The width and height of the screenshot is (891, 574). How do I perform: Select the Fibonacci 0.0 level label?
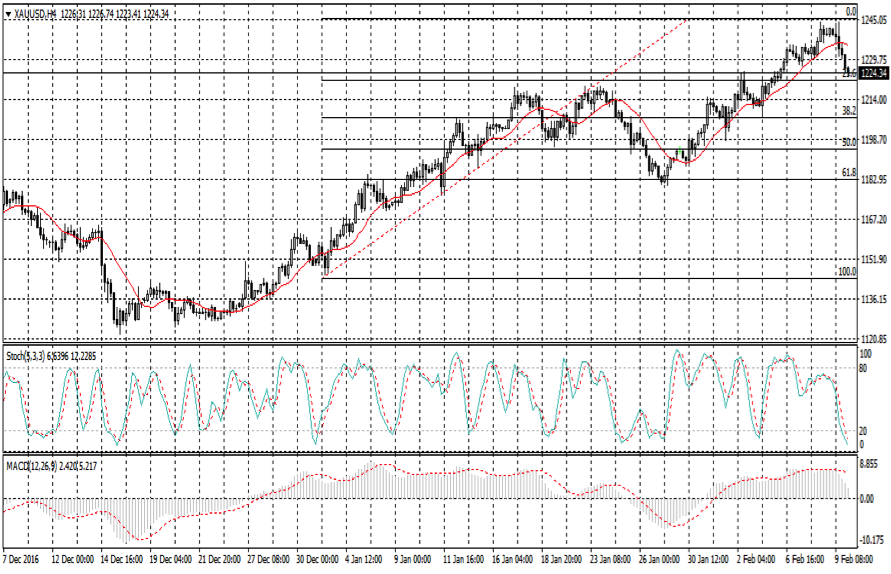[x=851, y=12]
